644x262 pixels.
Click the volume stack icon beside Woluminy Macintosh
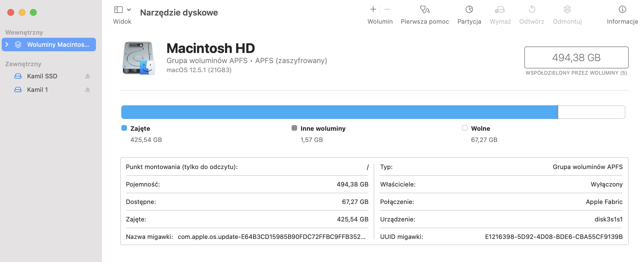coord(18,45)
